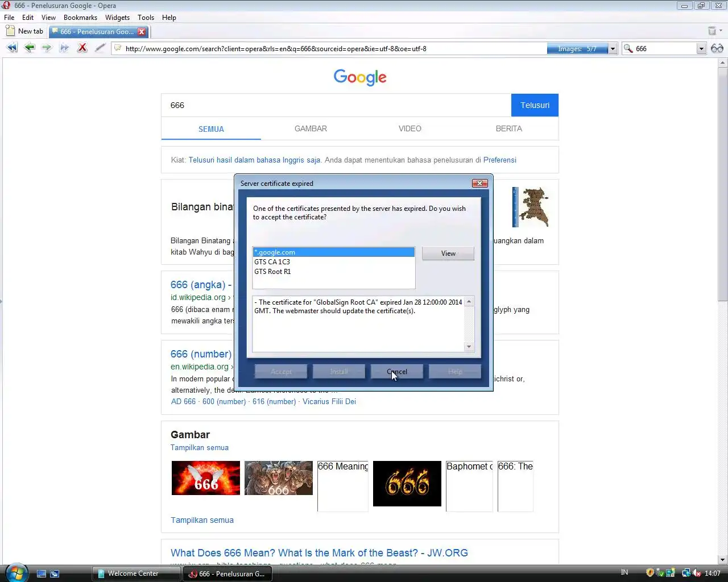Click Switch windows quick launch icon
The width and height of the screenshot is (728, 582).
click(55, 573)
